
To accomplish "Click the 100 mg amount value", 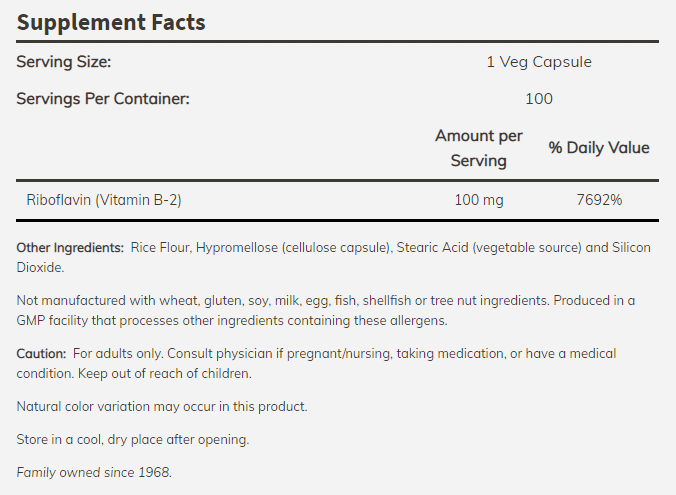I will point(479,200).
